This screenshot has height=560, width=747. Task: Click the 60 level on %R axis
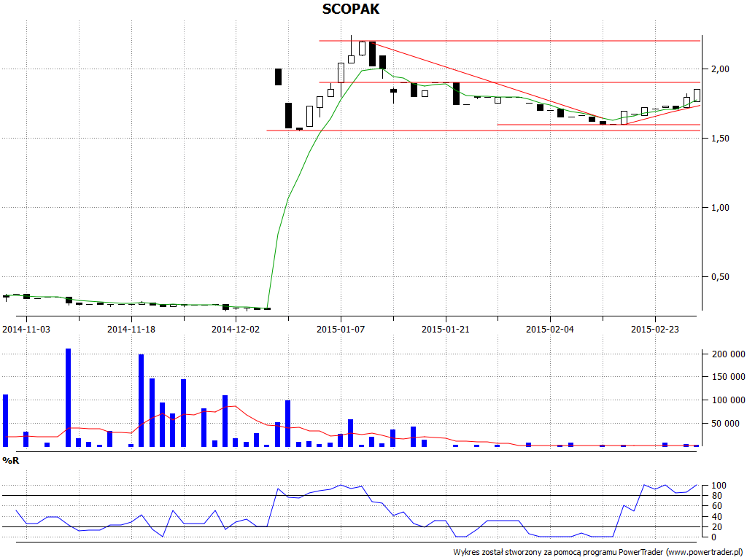(719, 506)
